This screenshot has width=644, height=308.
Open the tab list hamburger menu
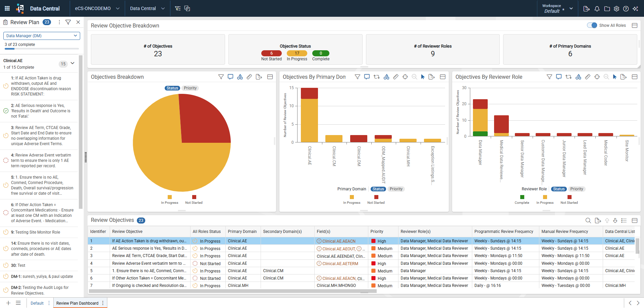point(18,303)
